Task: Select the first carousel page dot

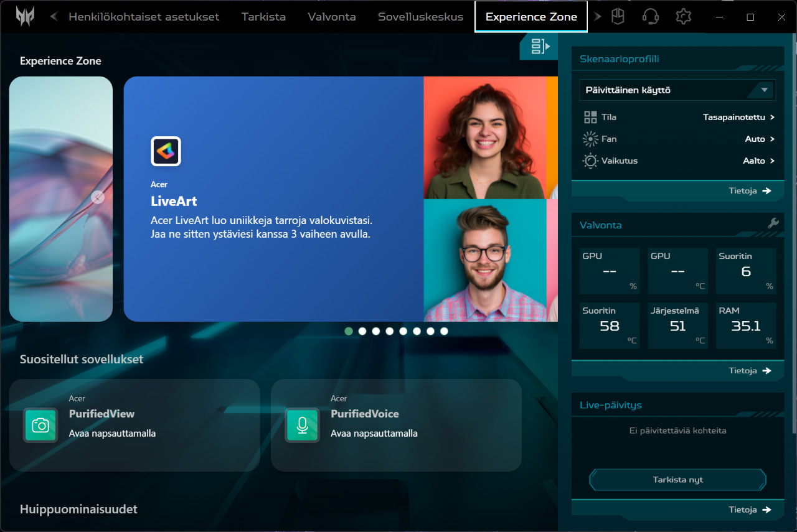Action: point(349,332)
